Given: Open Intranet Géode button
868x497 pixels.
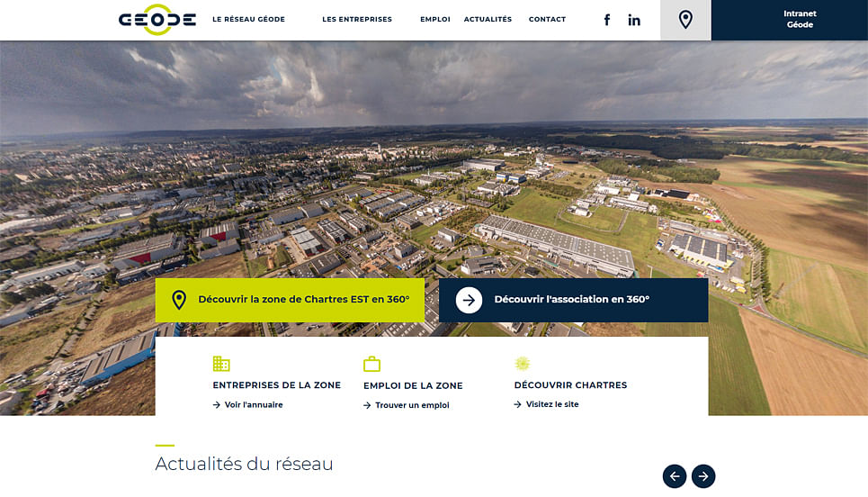Looking at the screenshot, I should click(799, 20).
